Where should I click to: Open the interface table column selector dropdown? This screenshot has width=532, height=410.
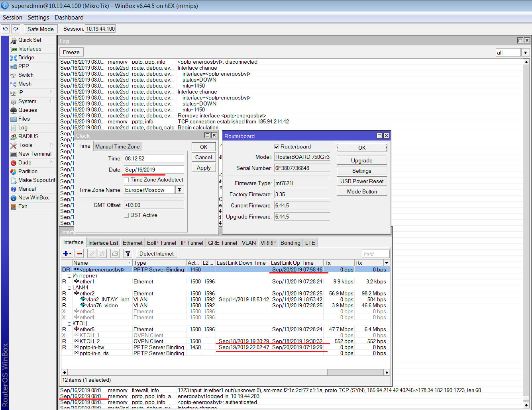click(386, 263)
